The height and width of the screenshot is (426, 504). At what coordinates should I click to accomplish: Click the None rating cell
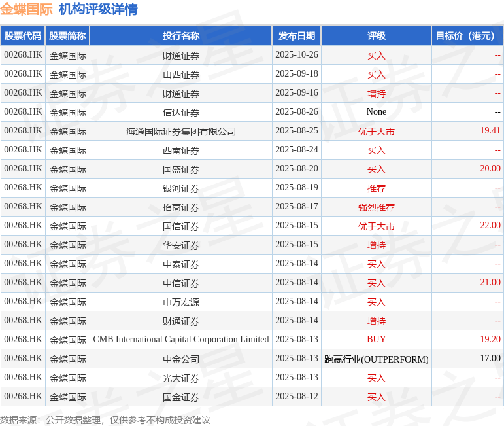pyautogui.click(x=377, y=112)
